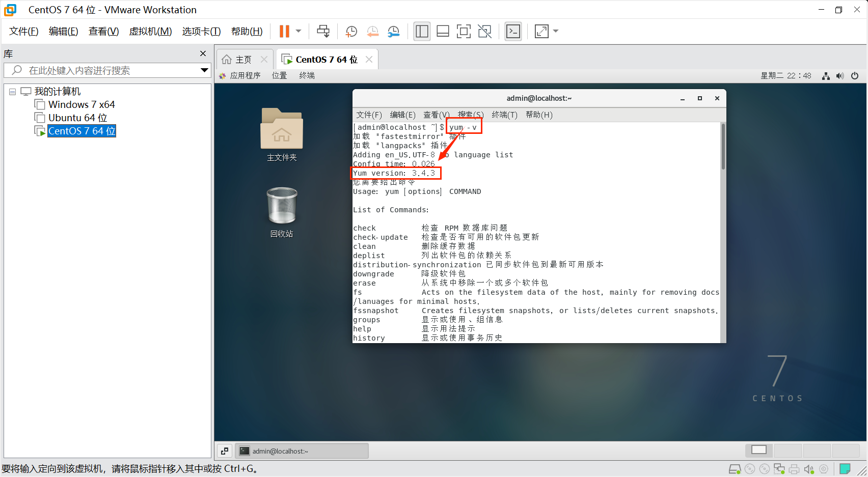Open the 文件(F) menu in VMware
The height and width of the screenshot is (477, 868).
tap(24, 32)
